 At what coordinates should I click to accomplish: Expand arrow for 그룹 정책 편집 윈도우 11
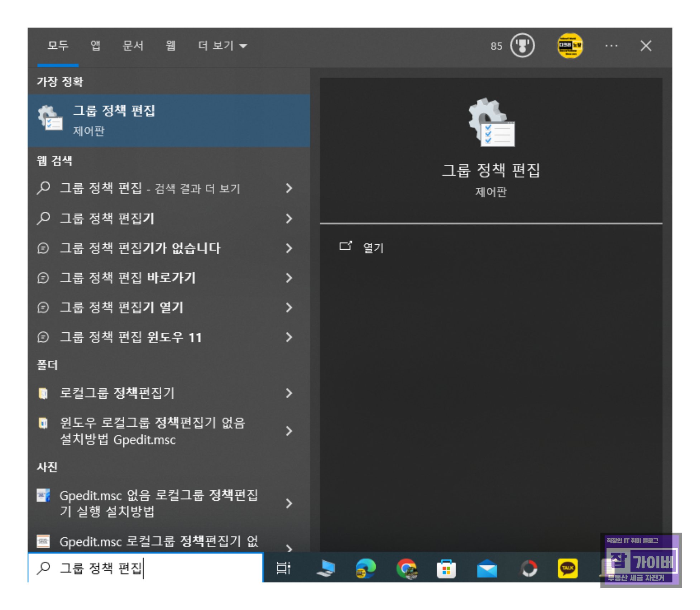(x=289, y=337)
